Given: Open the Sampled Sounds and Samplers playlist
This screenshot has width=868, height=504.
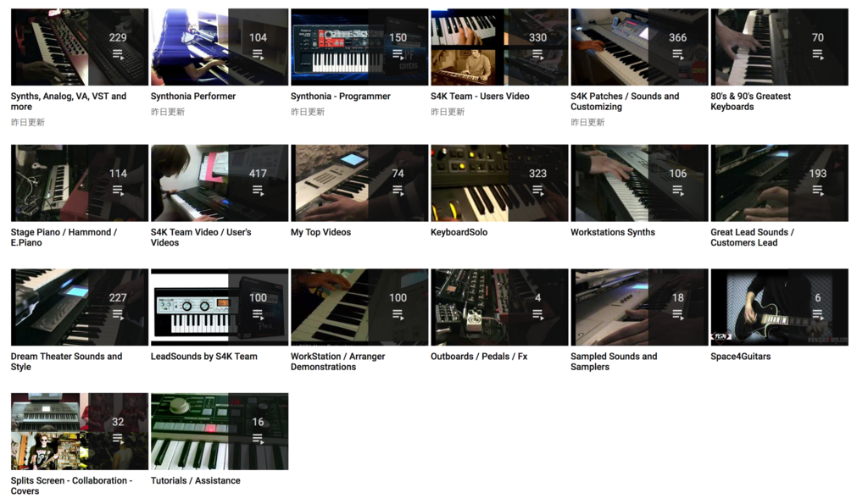Looking at the screenshot, I should click(x=614, y=362).
